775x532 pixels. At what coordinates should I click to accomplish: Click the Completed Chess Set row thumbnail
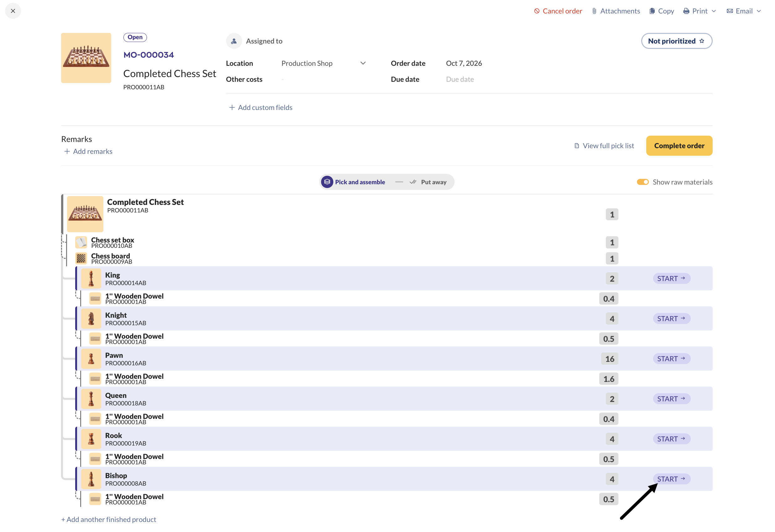coord(85,214)
